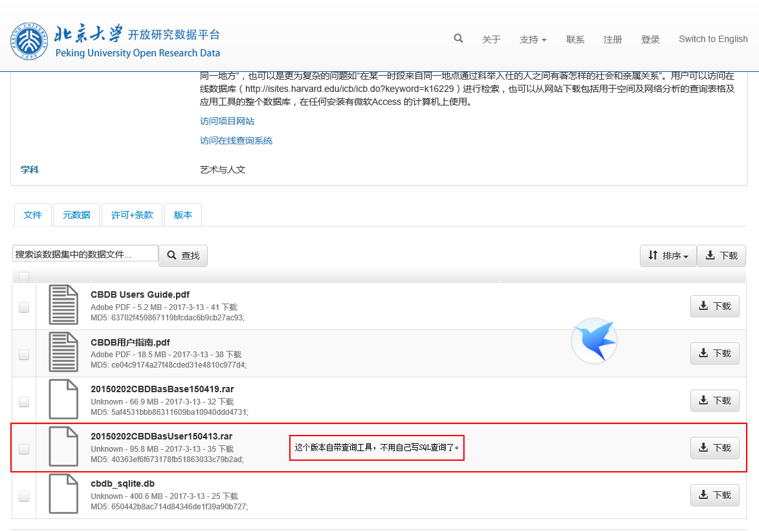Click the Peking University logo

[x=29, y=40]
